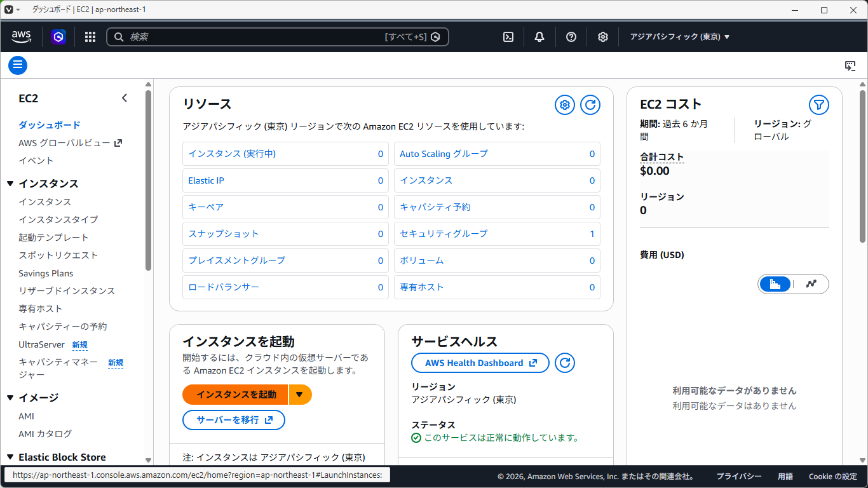The image size is (868, 488).
Task: Open the Amazon Q purple hexagon icon
Action: pyautogui.click(x=58, y=37)
